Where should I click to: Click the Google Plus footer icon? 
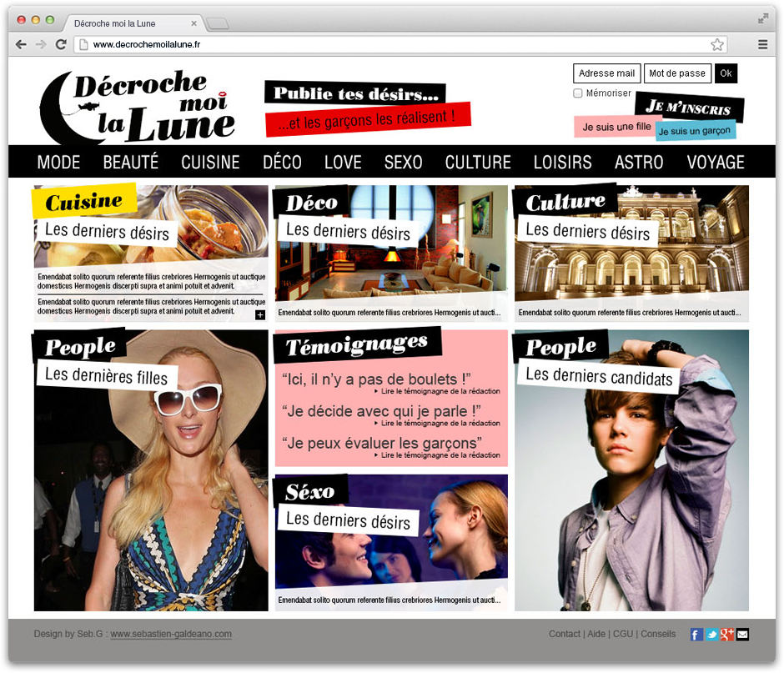tap(727, 635)
